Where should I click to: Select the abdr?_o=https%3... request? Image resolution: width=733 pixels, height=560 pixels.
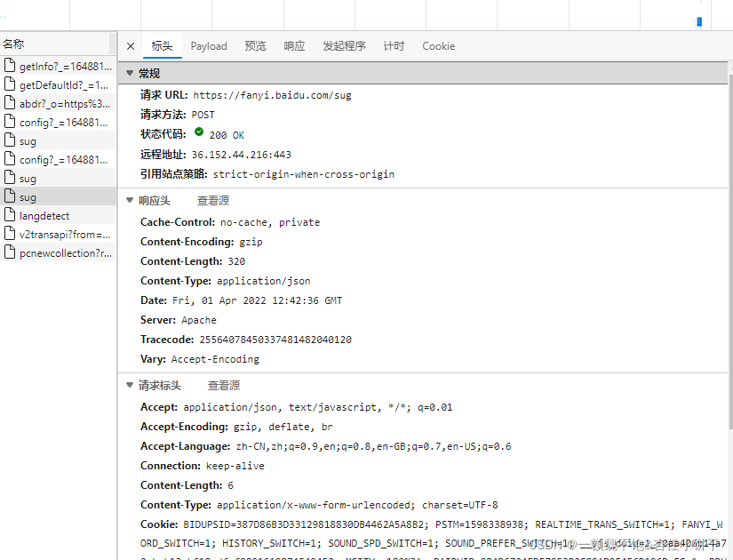point(58,103)
